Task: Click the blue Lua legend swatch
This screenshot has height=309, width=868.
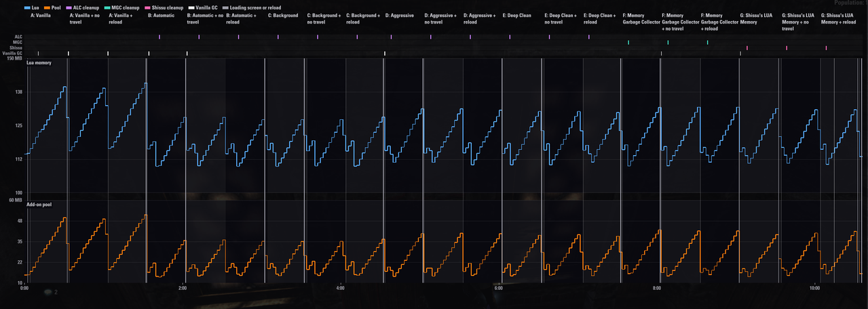Action: (x=29, y=7)
